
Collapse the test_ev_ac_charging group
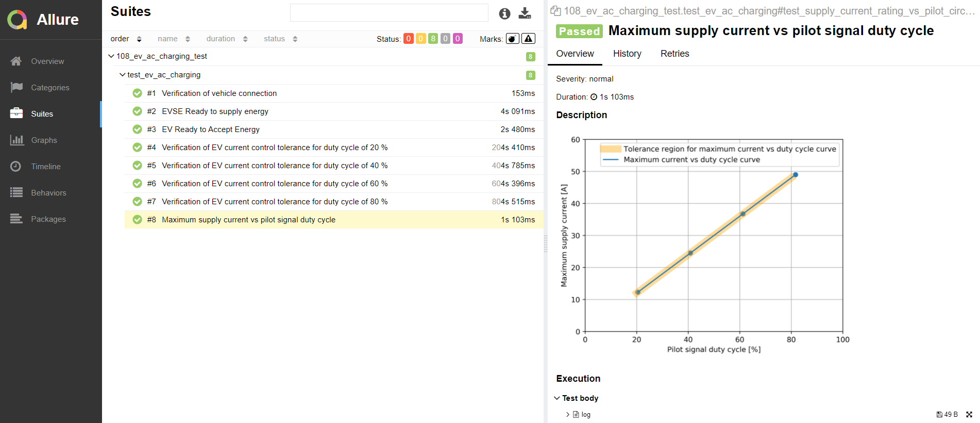pyautogui.click(x=123, y=75)
